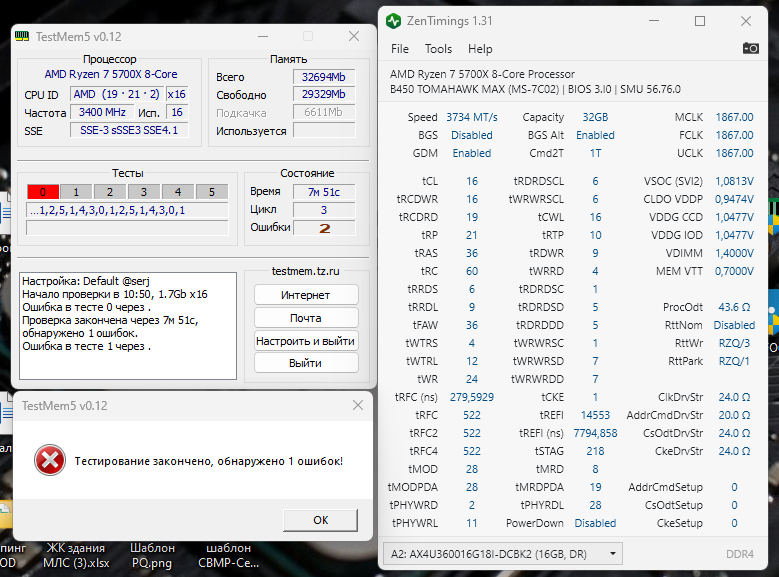Click the CPU ID value AMD (19 · 21 · 2)
The image size is (779, 577).
coord(117,94)
